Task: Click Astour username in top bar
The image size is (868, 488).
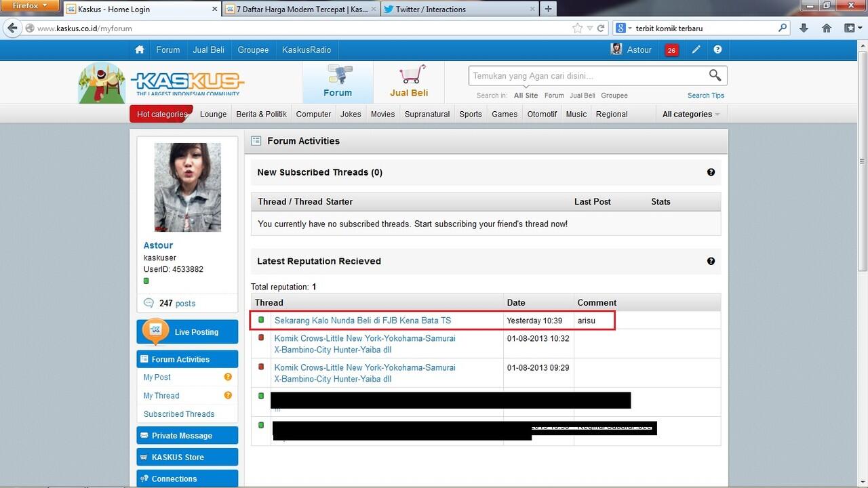Action: click(x=639, y=49)
